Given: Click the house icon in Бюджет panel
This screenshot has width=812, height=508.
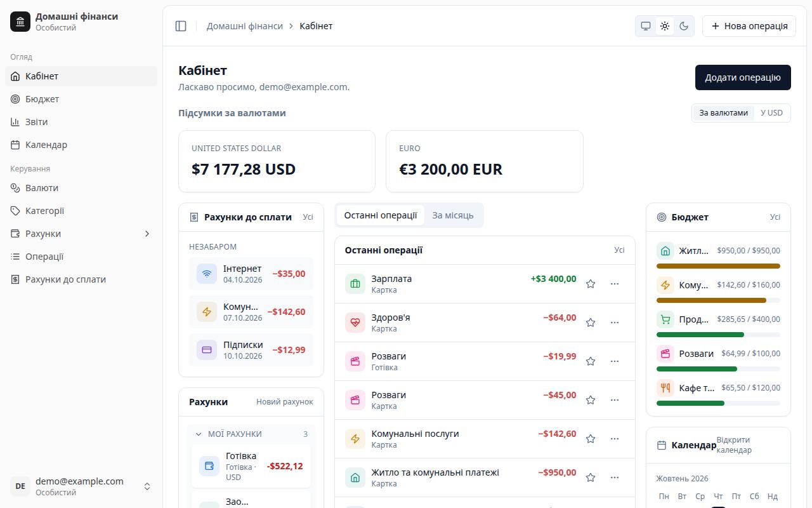Looking at the screenshot, I should click(665, 251).
